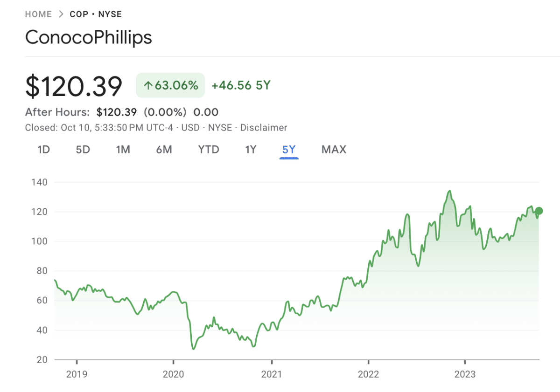Image resolution: width=560 pixels, height=392 pixels.
Task: View the 6M six-month chart
Action: (x=164, y=150)
